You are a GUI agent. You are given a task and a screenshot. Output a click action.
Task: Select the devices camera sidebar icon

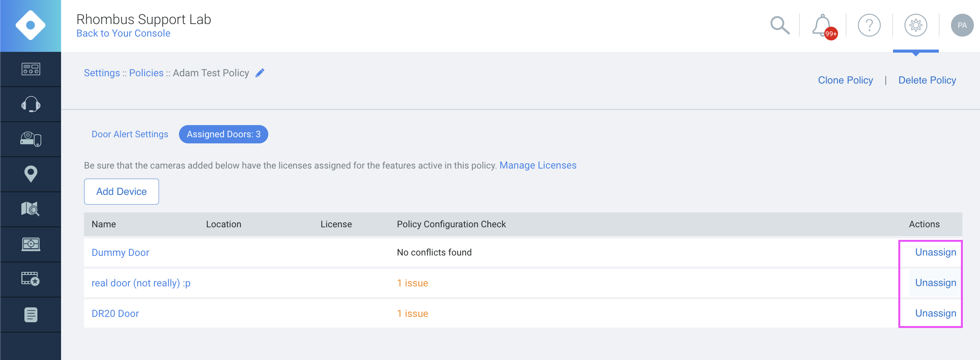(x=31, y=139)
